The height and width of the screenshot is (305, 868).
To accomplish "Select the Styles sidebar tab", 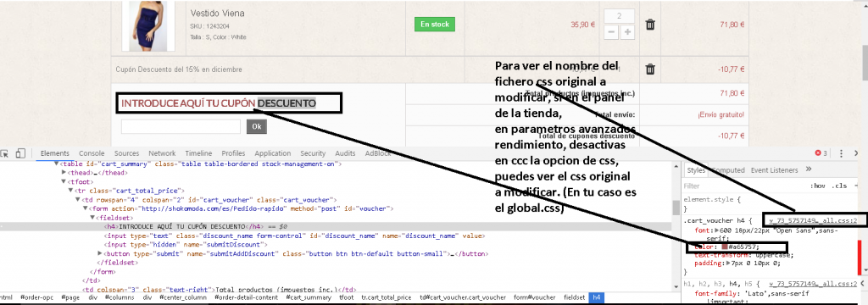I will click(x=696, y=170).
